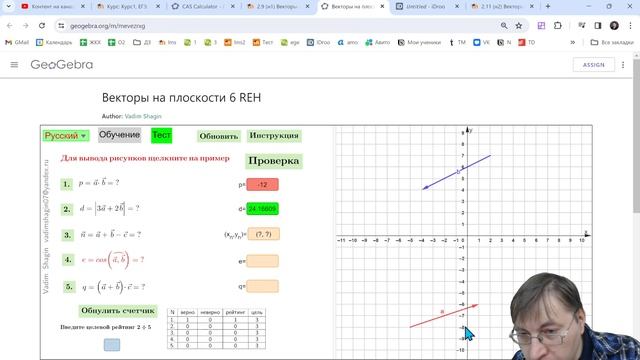Open the Все закладки folder

[x=612, y=42]
